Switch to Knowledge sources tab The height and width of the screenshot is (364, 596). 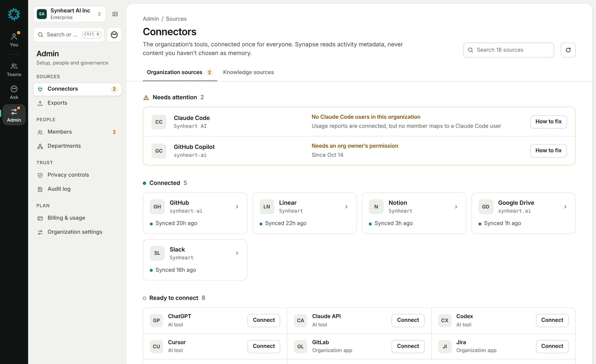click(248, 72)
